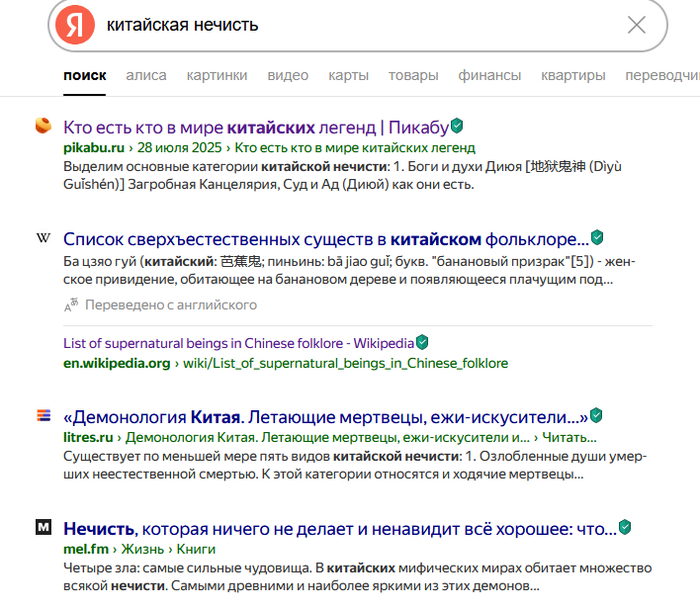Open the 'видео' search tab
Viewport: 700px width, 610px height.
pos(288,75)
